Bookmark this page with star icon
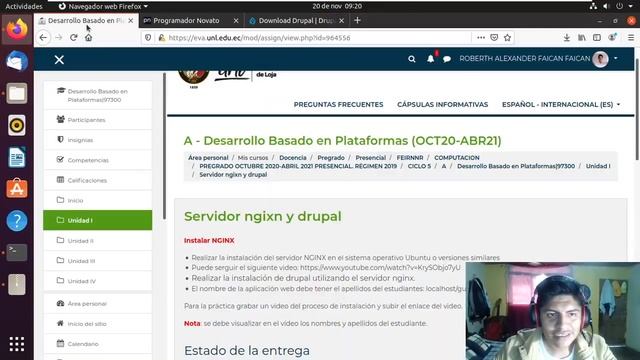The height and width of the screenshot is (360, 640). coord(507,38)
